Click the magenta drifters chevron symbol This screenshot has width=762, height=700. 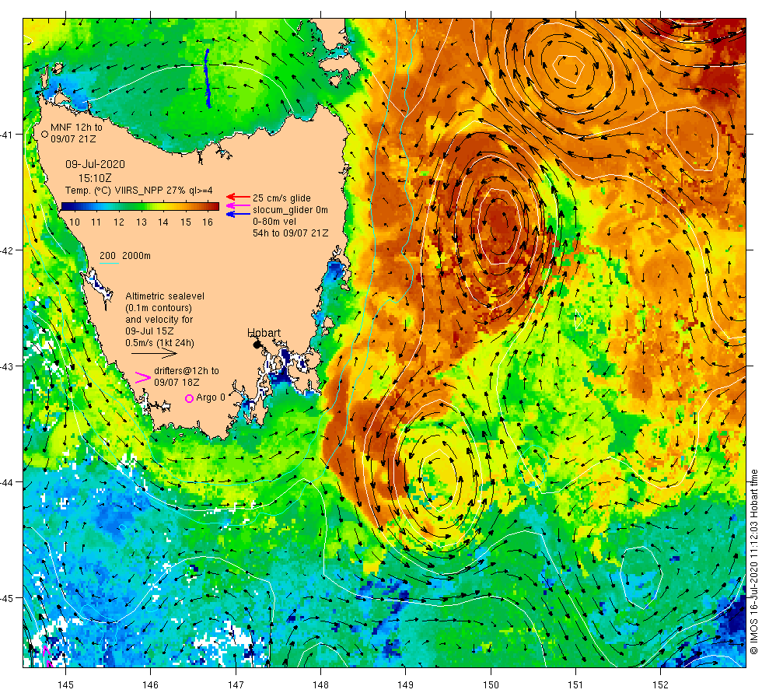point(143,377)
